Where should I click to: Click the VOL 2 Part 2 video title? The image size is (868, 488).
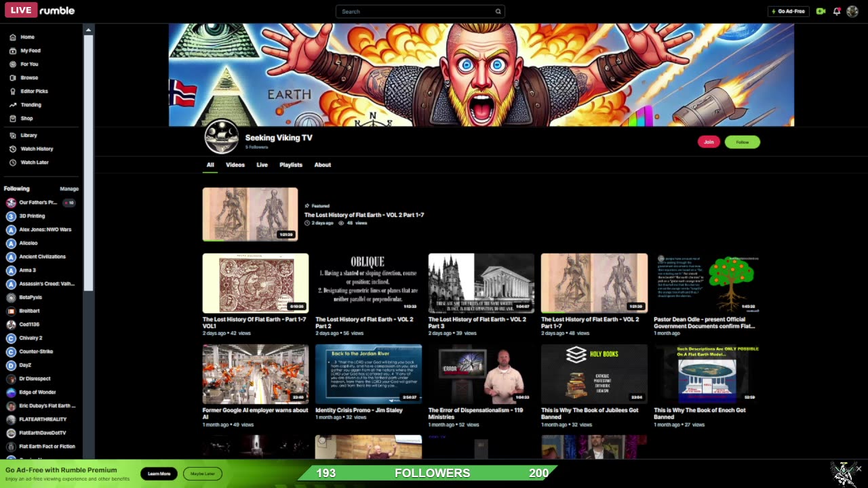click(364, 323)
